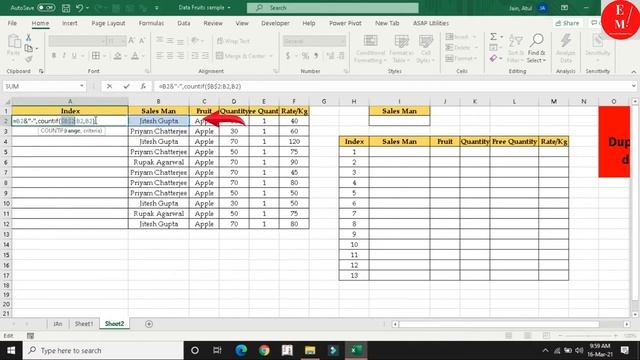Expand the formula bar arrow

point(633,86)
